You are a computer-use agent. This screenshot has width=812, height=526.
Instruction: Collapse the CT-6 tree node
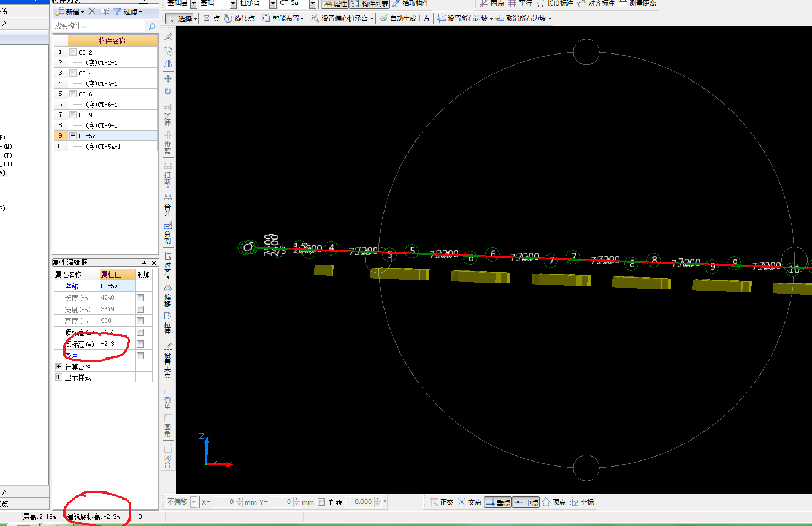[73, 94]
